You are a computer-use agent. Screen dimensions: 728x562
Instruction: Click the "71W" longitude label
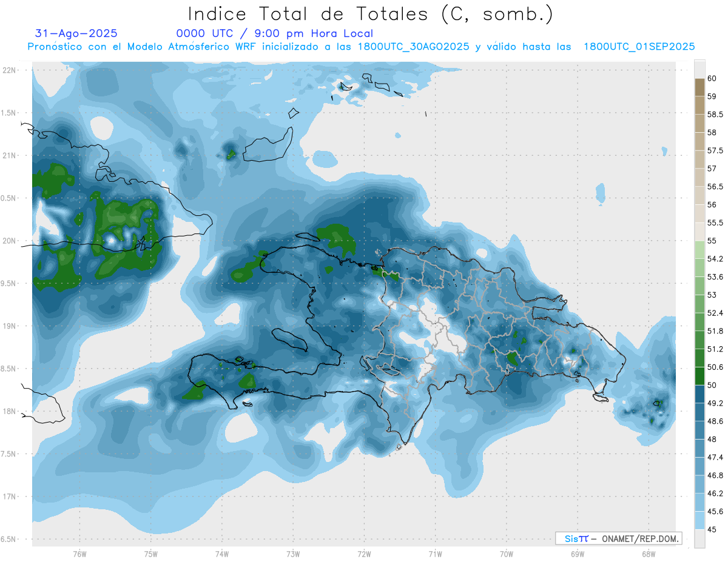[x=435, y=554]
